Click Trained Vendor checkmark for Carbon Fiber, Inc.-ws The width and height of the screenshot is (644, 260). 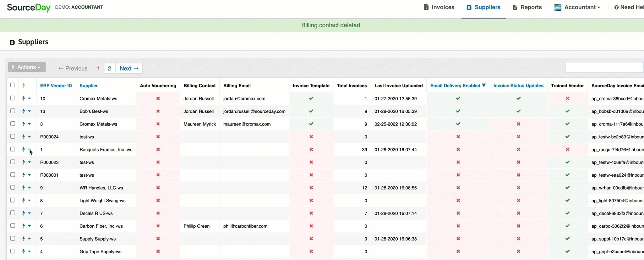pos(567,226)
